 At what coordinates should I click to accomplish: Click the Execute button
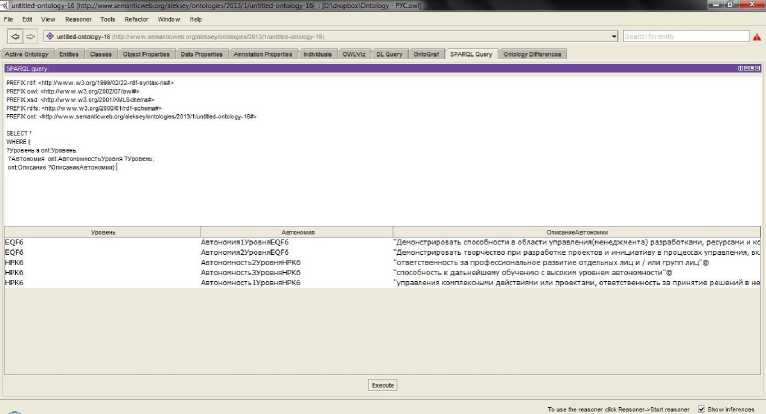(383, 385)
